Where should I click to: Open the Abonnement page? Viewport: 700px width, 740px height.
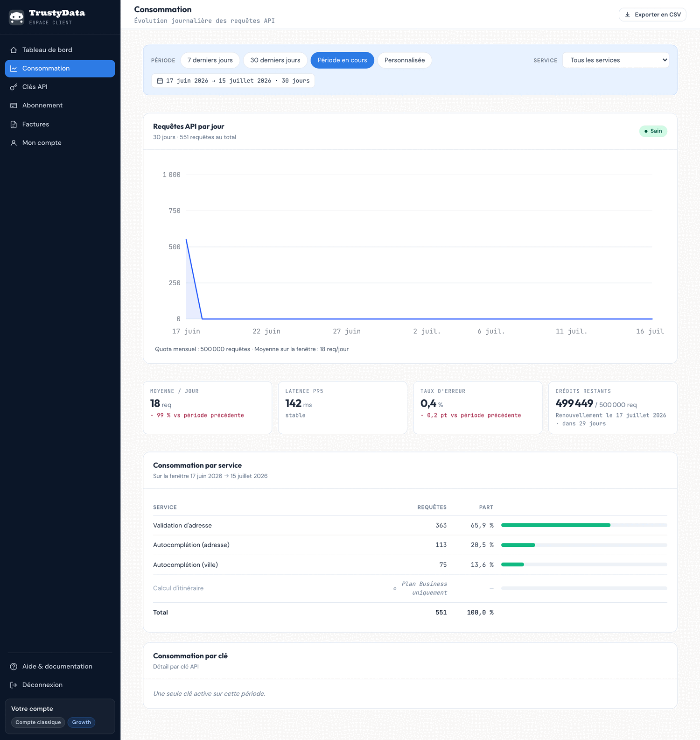click(60, 106)
